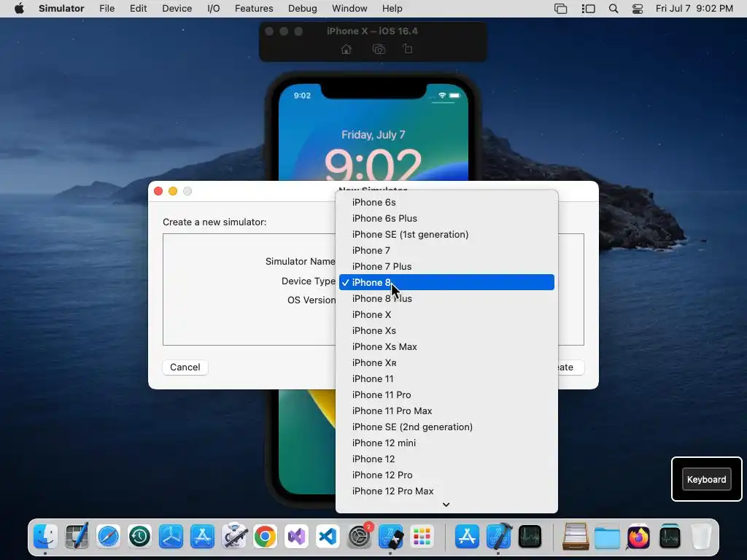Select iPhone SE (2nd generation)
The height and width of the screenshot is (560, 747).
pyautogui.click(x=446, y=427)
